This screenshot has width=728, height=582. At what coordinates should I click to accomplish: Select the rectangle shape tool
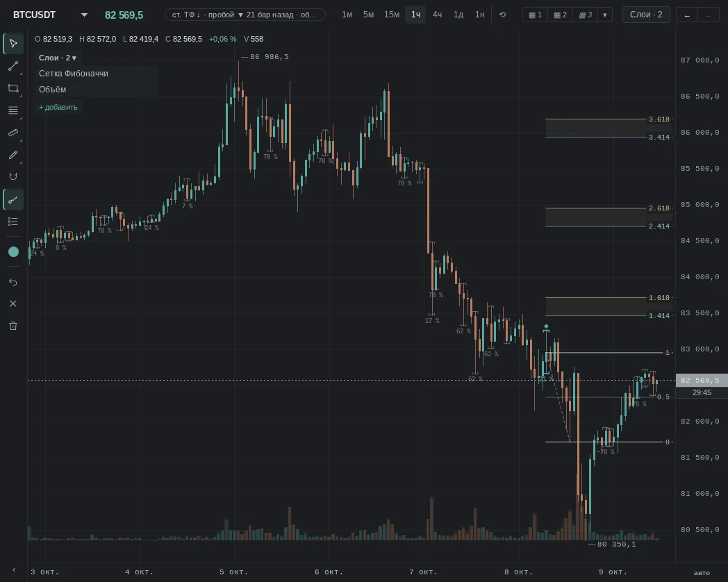(13, 88)
